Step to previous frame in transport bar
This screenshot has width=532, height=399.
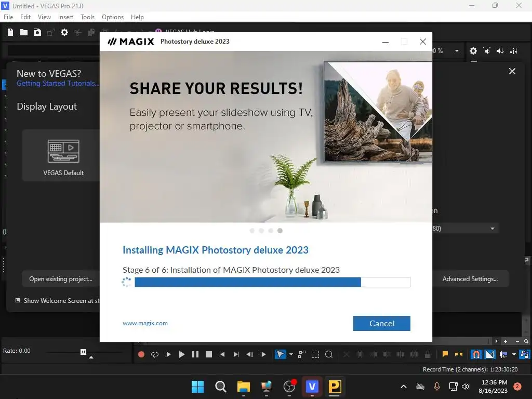[x=249, y=354]
